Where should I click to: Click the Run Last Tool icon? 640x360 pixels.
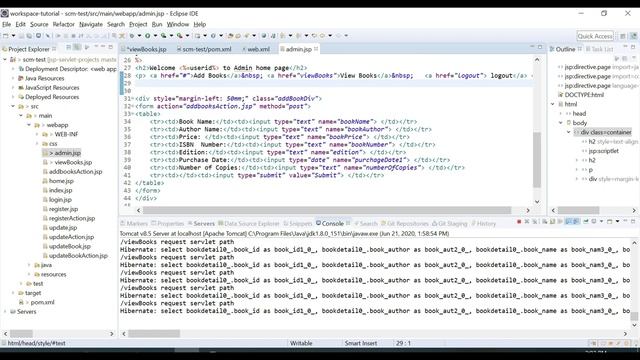point(180,36)
